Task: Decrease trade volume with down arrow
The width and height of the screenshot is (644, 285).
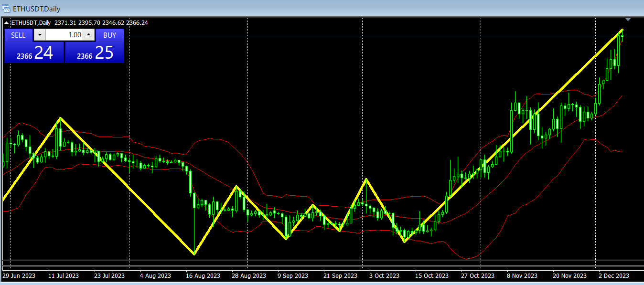Action: point(40,35)
